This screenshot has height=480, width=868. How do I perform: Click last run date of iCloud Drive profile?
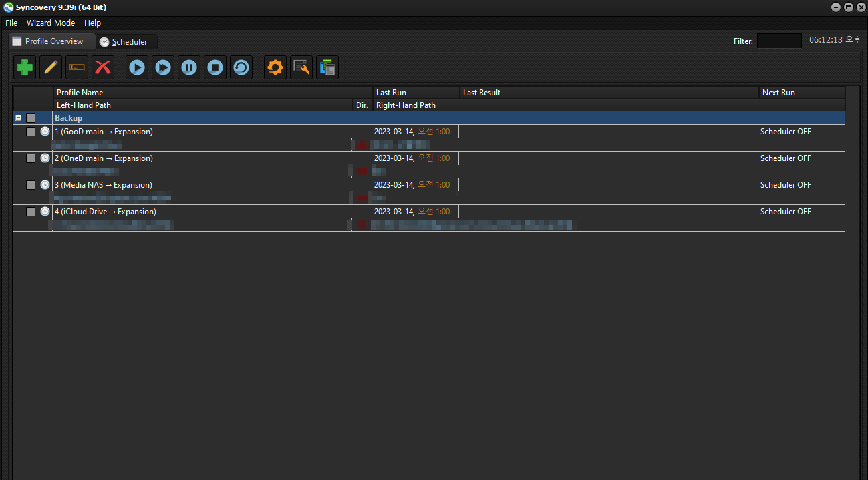[412, 212]
